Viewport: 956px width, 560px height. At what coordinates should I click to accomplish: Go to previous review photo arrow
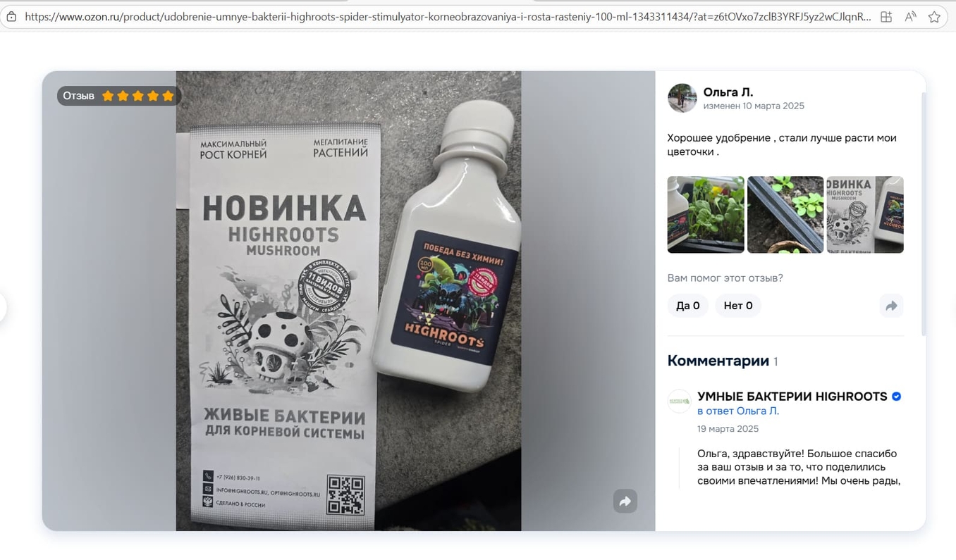click(x=3, y=307)
